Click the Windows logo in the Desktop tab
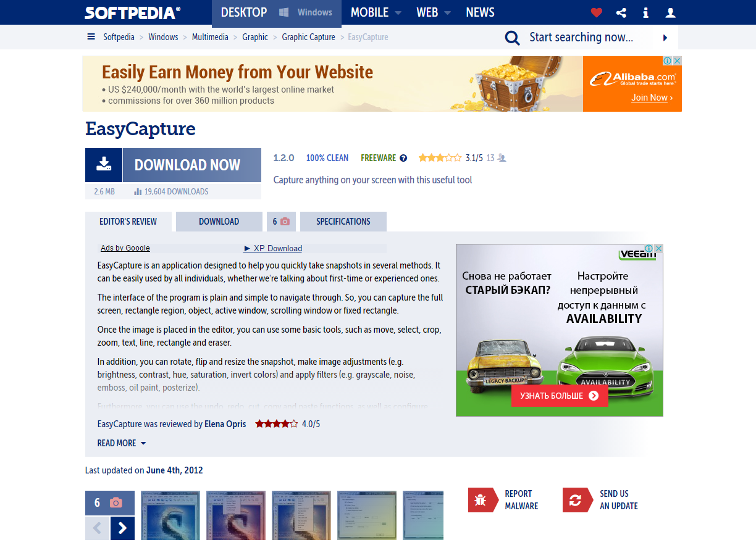Image resolution: width=756 pixels, height=558 pixels. (x=284, y=12)
